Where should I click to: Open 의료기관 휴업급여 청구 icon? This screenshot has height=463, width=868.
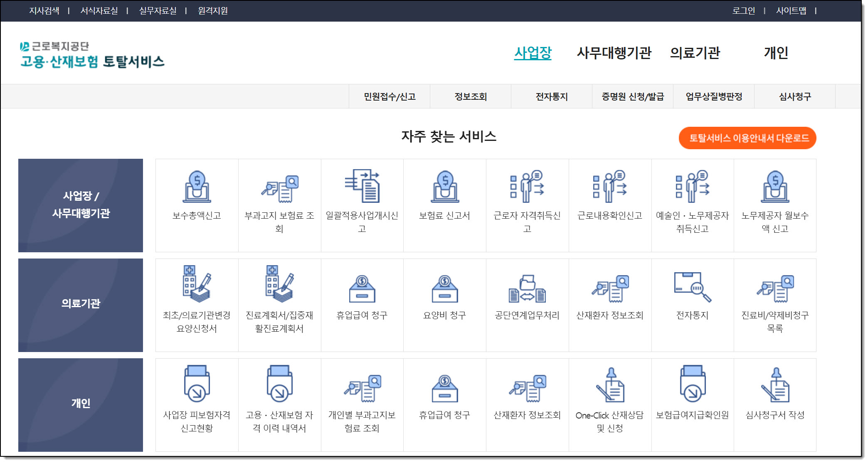(x=362, y=289)
